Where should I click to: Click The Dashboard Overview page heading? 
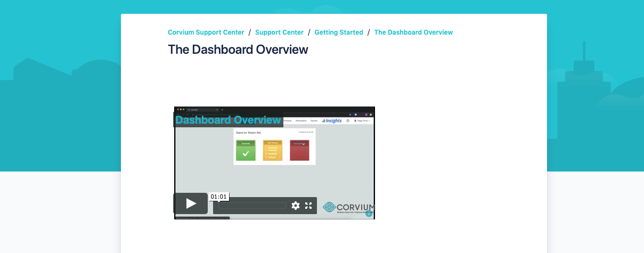tap(238, 50)
